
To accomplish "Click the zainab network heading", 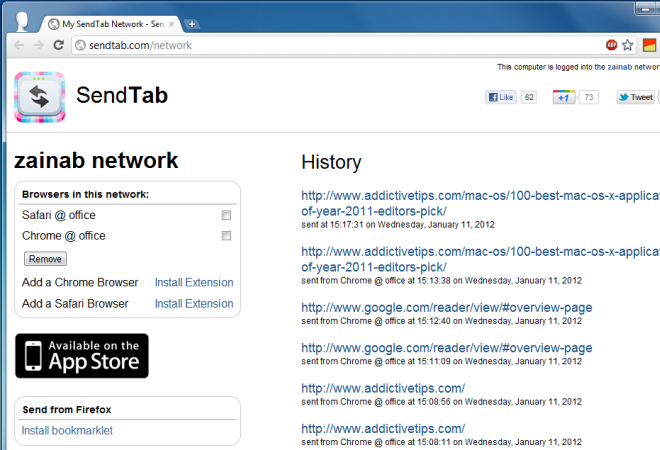I will [x=96, y=161].
